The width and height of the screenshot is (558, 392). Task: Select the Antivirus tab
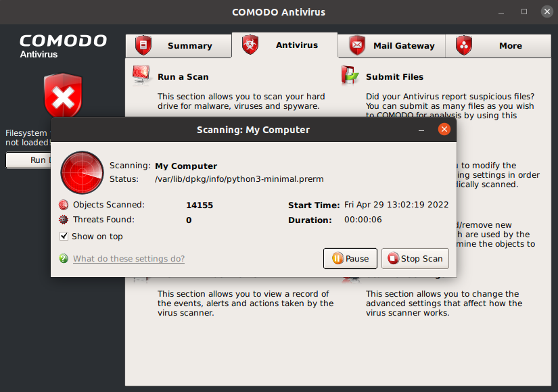(x=284, y=45)
